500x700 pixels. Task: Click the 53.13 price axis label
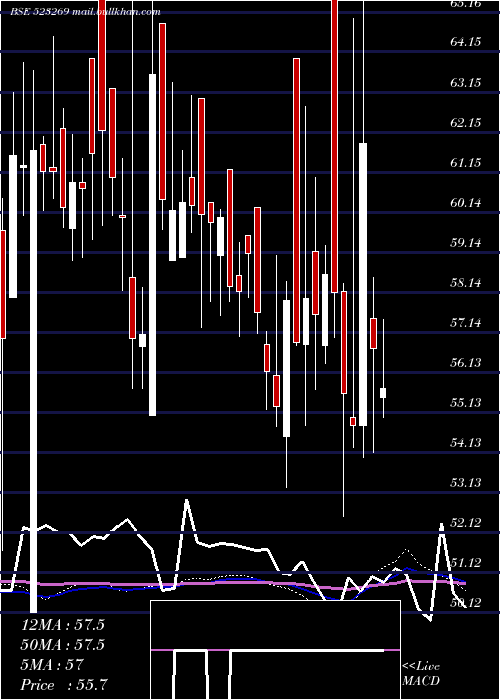(466, 483)
